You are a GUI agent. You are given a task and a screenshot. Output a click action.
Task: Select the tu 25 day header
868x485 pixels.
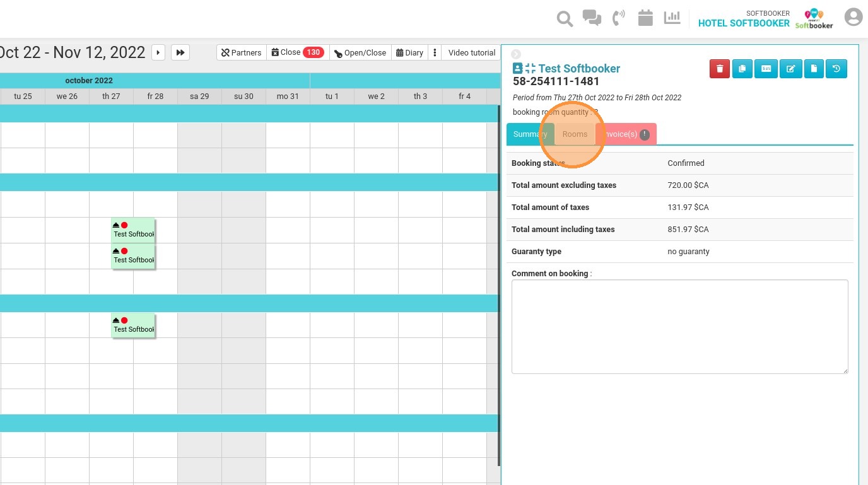[23, 96]
